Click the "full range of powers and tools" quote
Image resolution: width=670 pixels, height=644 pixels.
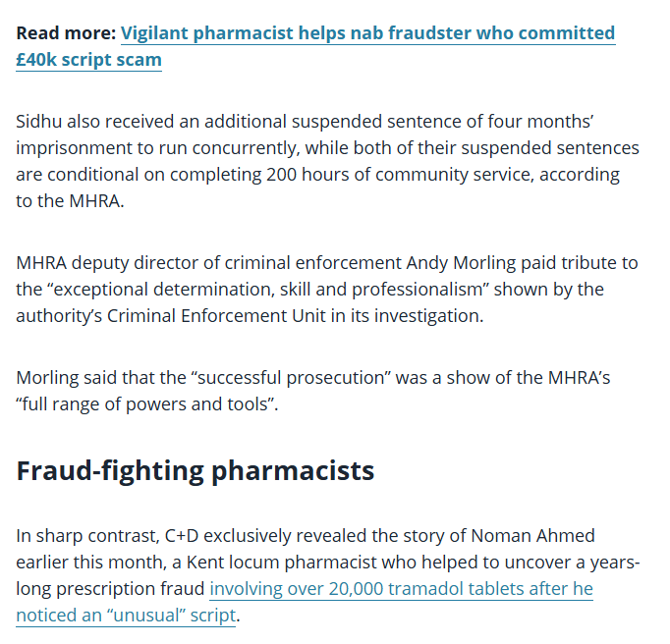point(147,404)
